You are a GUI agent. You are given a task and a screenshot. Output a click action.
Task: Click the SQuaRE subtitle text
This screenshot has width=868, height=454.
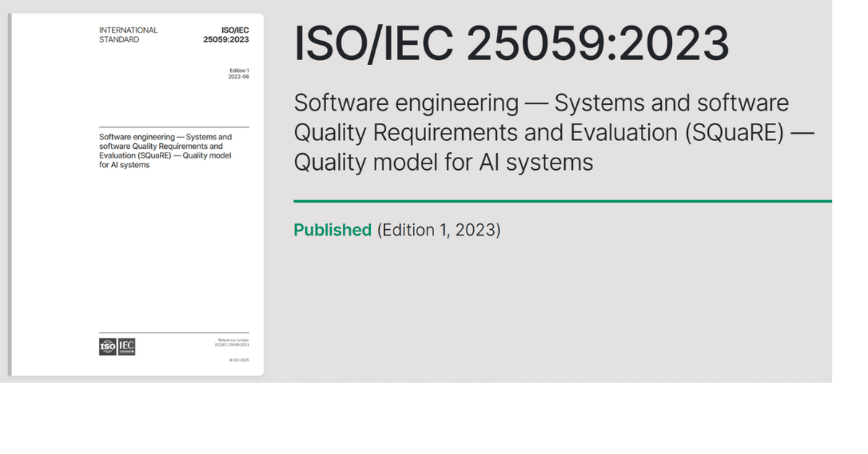point(553,132)
